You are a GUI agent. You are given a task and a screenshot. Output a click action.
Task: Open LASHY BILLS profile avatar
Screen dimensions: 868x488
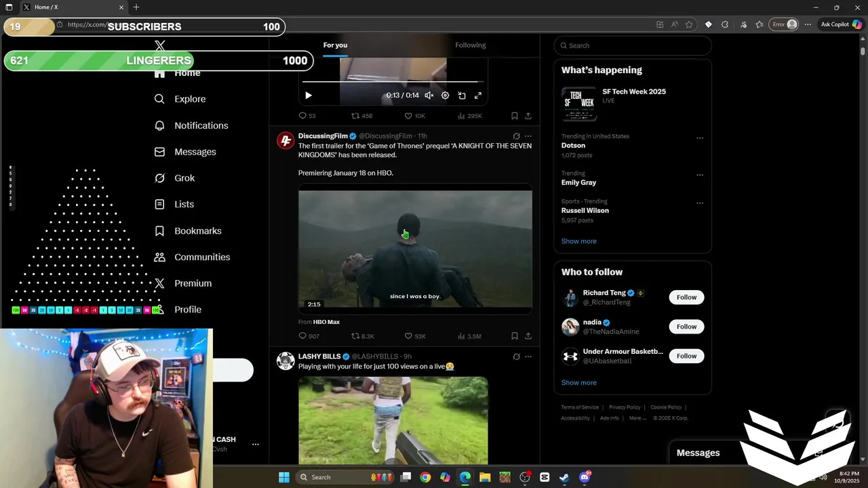point(285,361)
